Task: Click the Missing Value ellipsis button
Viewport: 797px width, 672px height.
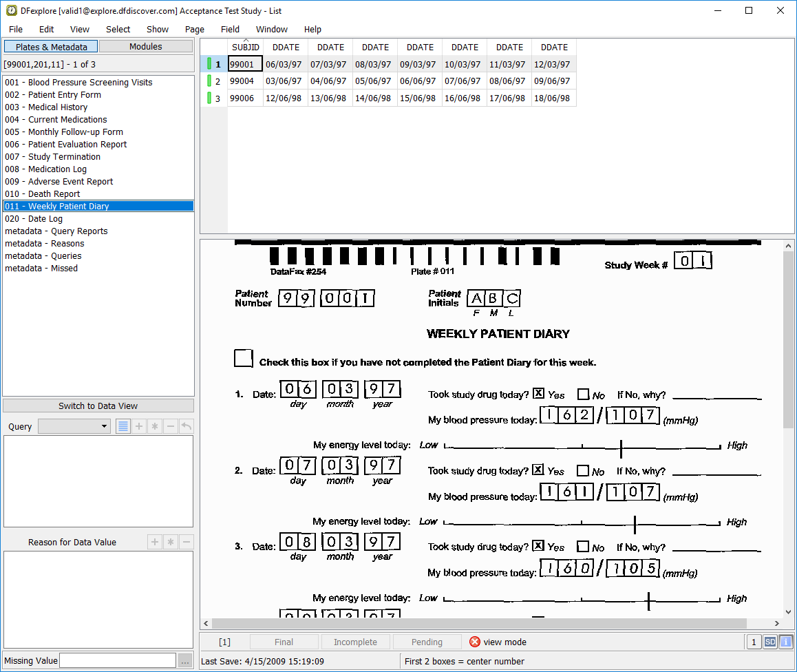Action: [x=185, y=660]
